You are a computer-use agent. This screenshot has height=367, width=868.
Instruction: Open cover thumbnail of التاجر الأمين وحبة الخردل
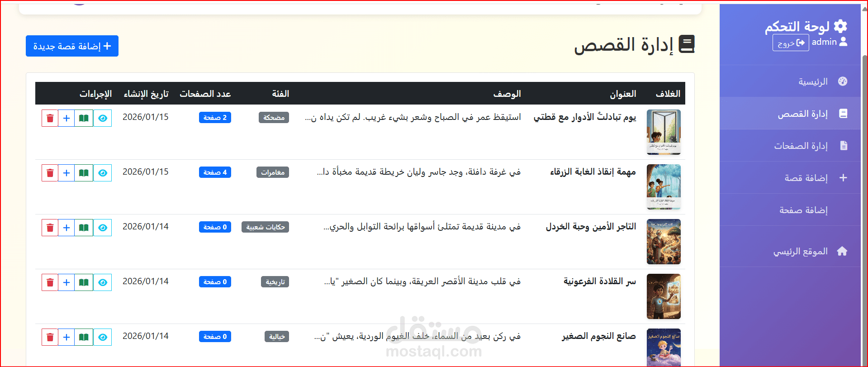[664, 242]
